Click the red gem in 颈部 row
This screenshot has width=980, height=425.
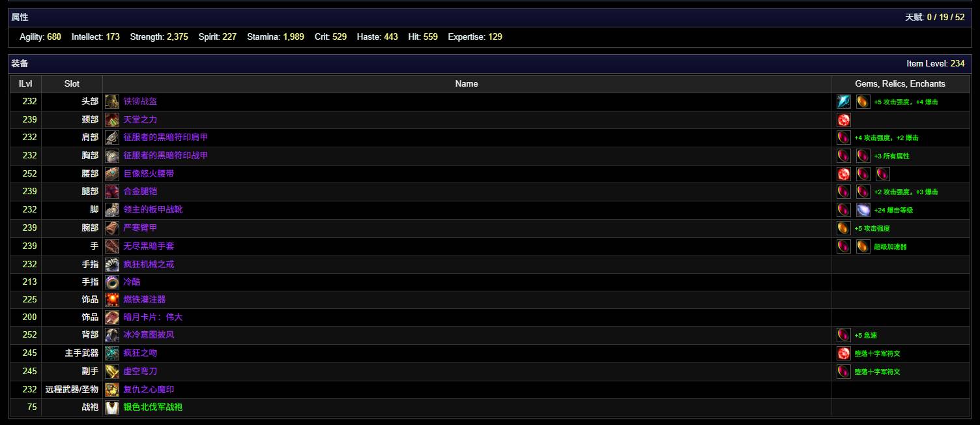(844, 120)
